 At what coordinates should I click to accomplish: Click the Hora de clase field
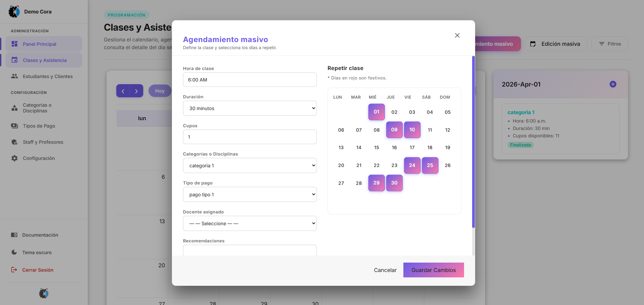[249, 80]
